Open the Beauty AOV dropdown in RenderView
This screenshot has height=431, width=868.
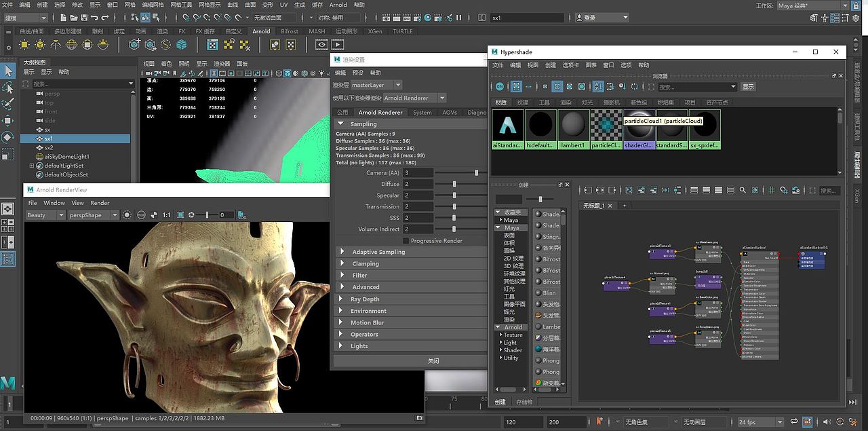point(45,214)
